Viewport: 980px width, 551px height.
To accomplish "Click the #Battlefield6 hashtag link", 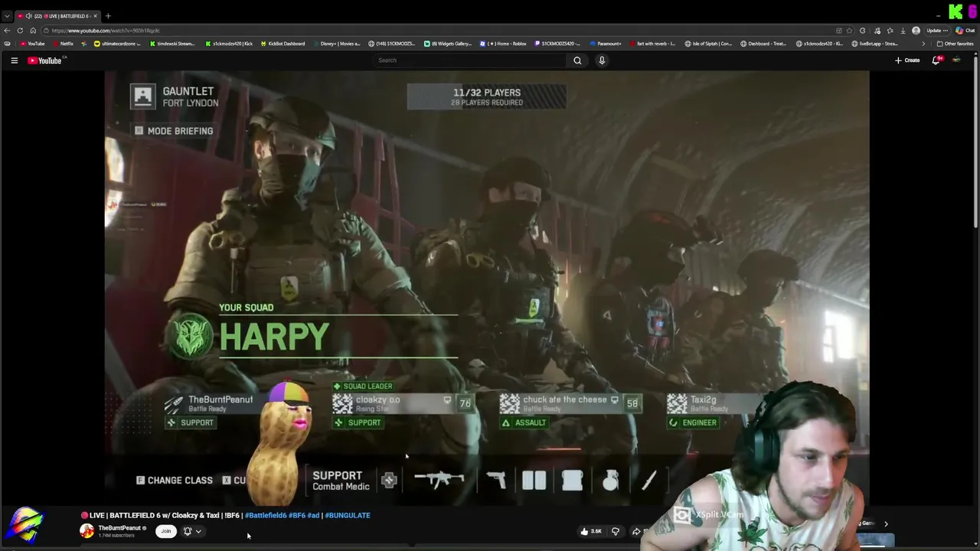I will (266, 515).
